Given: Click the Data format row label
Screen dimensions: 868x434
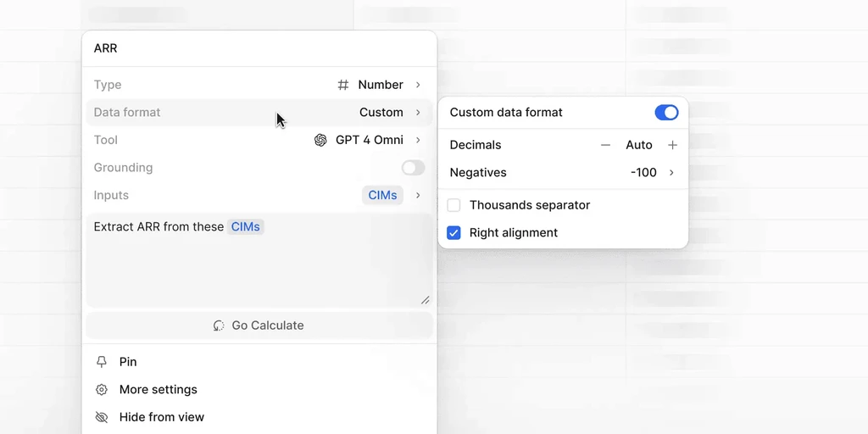Looking at the screenshot, I should (127, 113).
